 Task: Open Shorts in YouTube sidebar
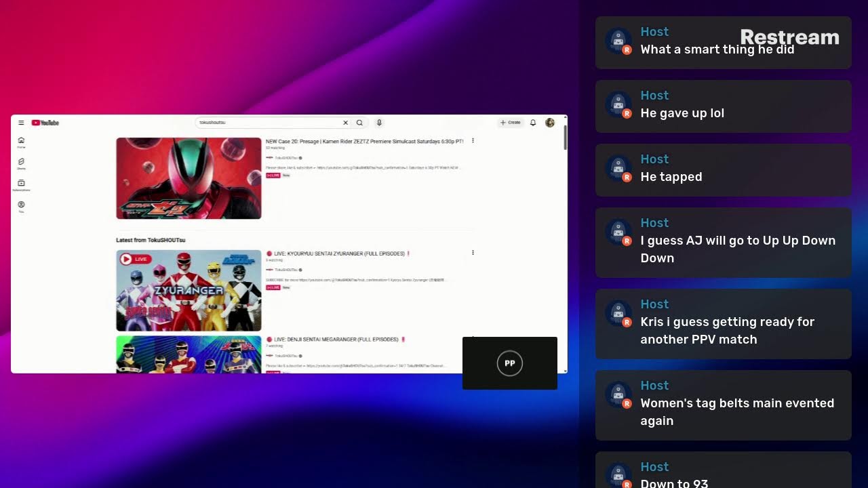pyautogui.click(x=21, y=163)
